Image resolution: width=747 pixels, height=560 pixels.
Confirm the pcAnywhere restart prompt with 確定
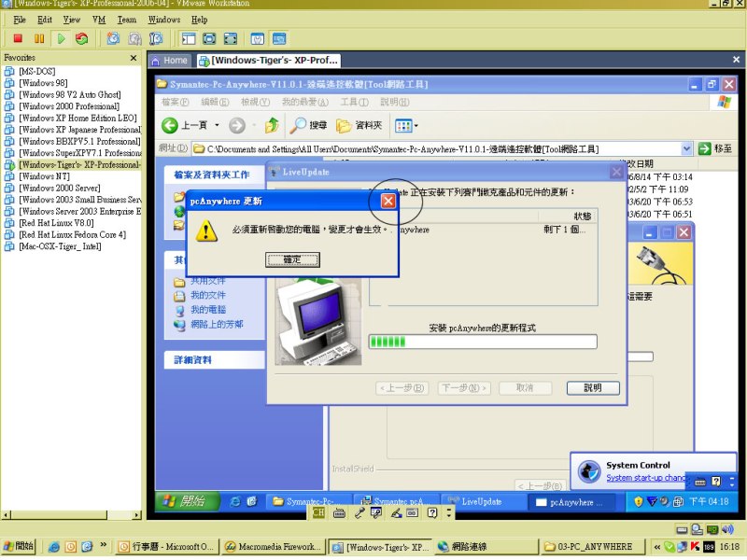[292, 259]
